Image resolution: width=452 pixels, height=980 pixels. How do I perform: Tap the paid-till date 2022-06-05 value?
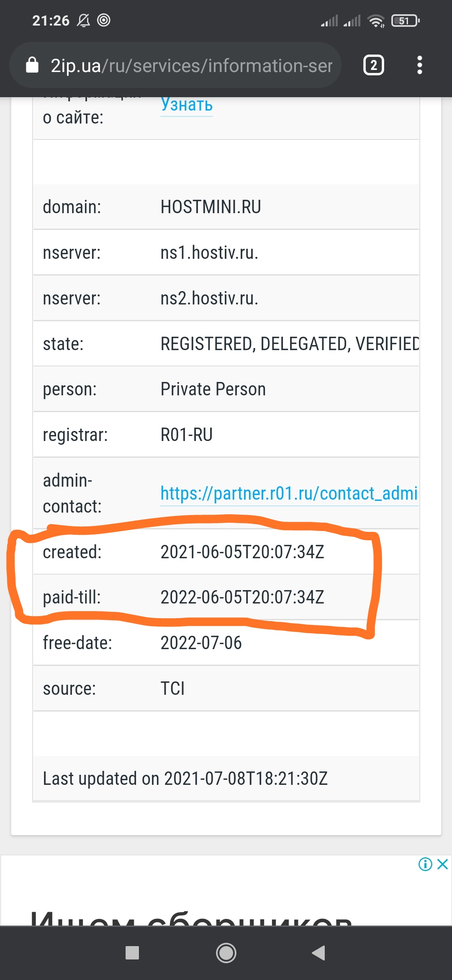[242, 597]
